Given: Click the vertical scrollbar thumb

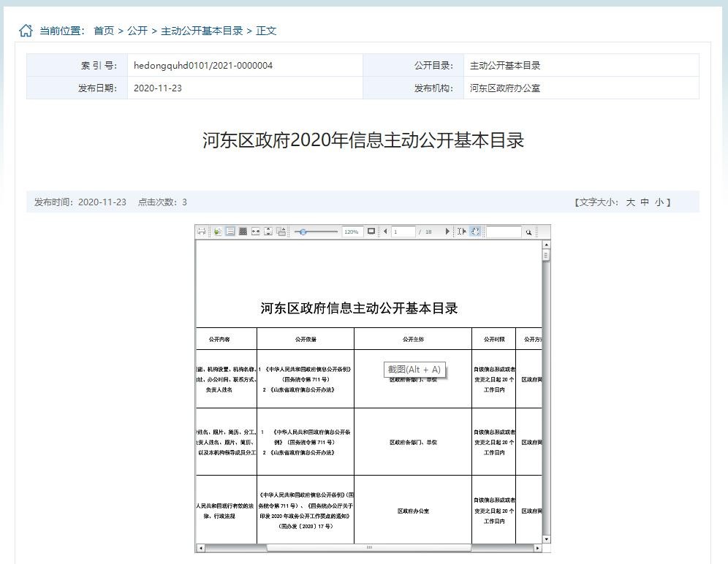Looking at the screenshot, I should pos(547,255).
